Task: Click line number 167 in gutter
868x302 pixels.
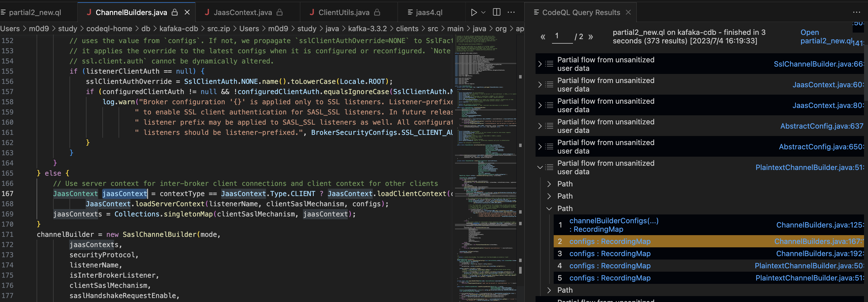Action: (x=7, y=193)
